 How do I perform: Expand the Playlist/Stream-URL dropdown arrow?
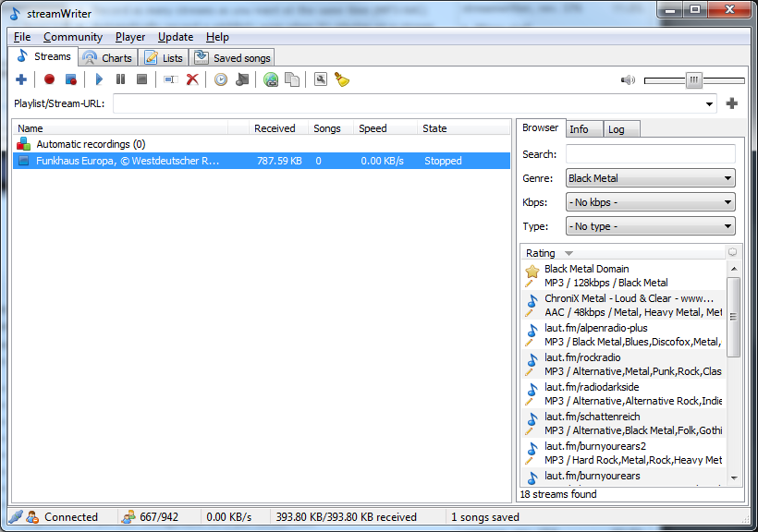click(x=709, y=103)
